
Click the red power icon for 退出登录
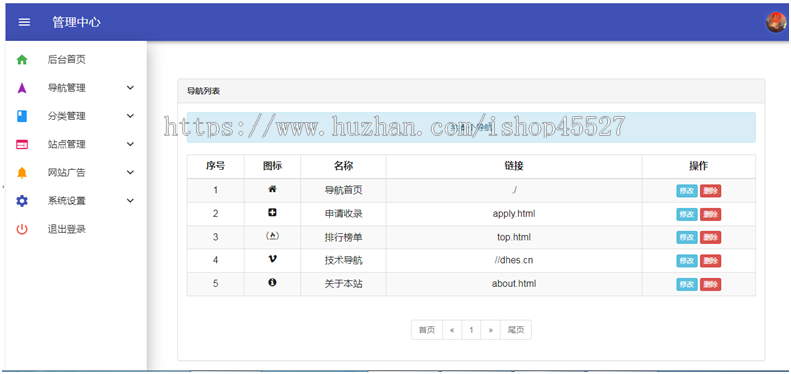22,229
